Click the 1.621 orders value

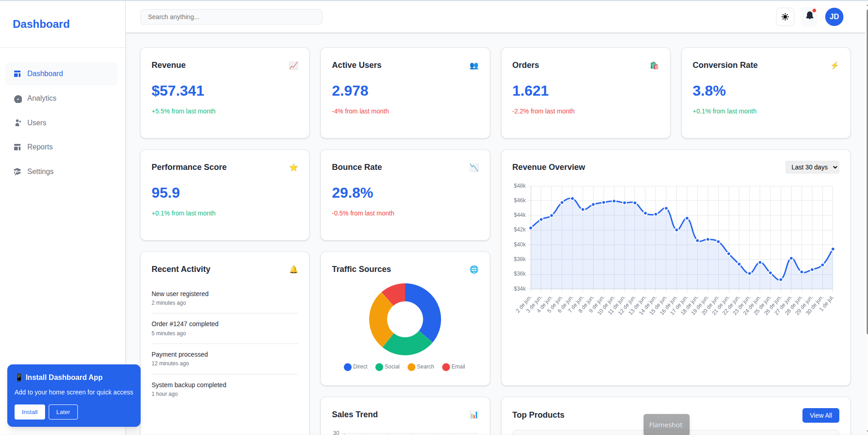[x=530, y=91]
